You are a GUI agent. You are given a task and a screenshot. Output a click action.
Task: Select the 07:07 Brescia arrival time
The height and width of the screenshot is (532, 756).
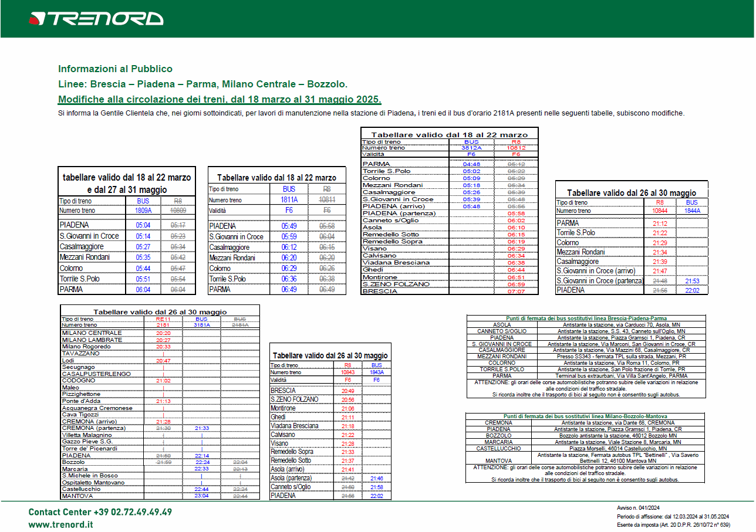(516, 291)
